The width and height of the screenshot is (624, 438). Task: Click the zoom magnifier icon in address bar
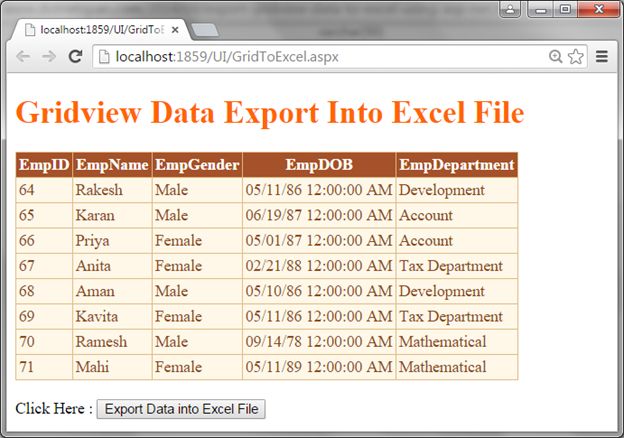pos(556,56)
